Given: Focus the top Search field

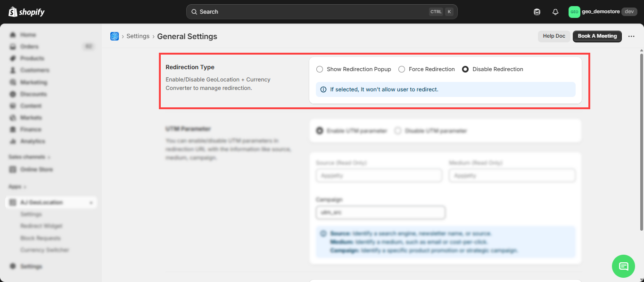Looking at the screenshot, I should (x=311, y=12).
